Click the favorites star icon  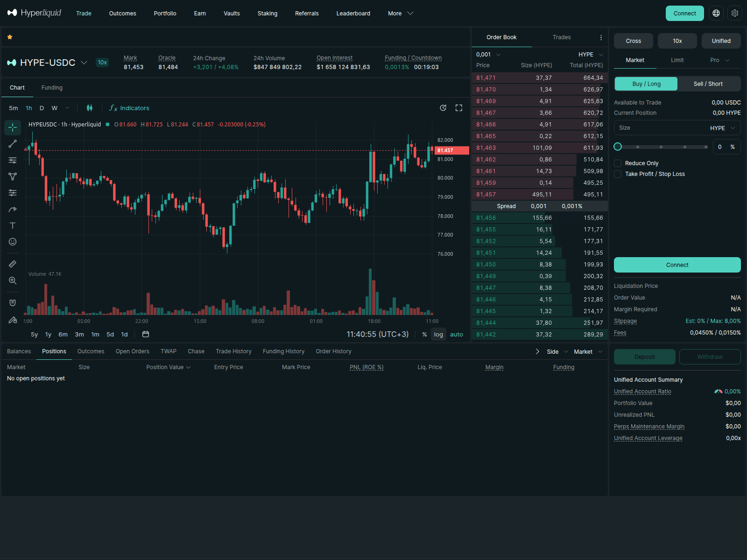tap(10, 37)
